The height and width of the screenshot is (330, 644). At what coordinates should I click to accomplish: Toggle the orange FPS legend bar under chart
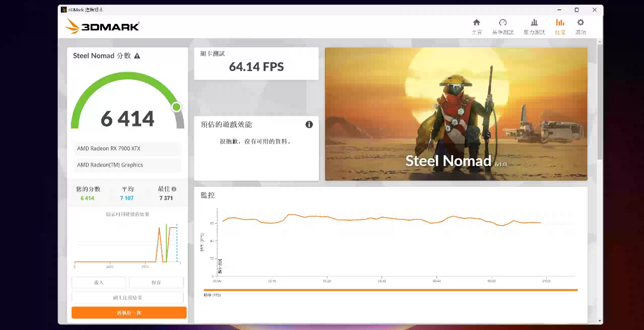[x=391, y=291]
